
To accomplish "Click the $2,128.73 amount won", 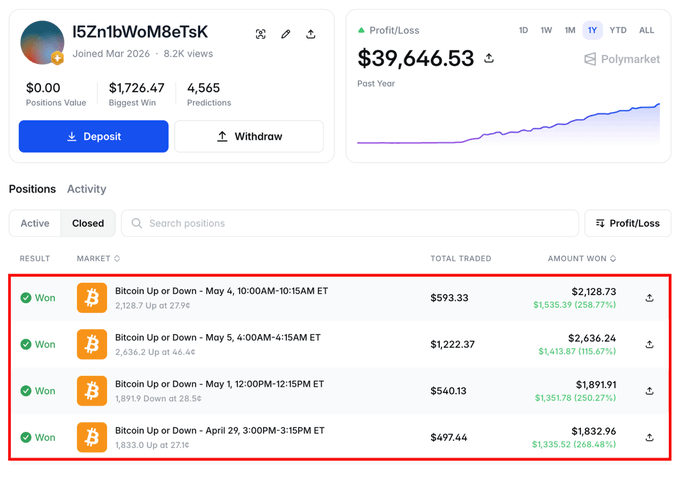I will tap(594, 291).
